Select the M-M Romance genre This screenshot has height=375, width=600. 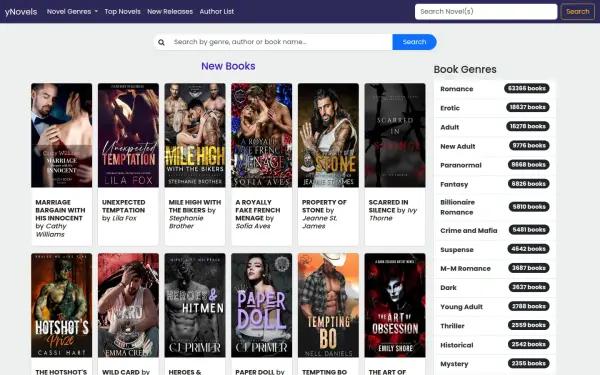point(495,269)
